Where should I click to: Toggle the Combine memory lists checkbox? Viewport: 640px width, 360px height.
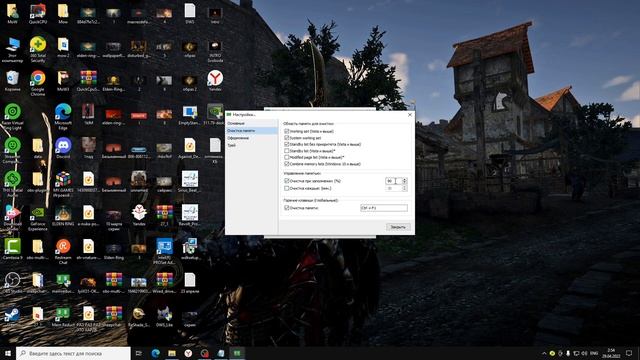pos(287,164)
